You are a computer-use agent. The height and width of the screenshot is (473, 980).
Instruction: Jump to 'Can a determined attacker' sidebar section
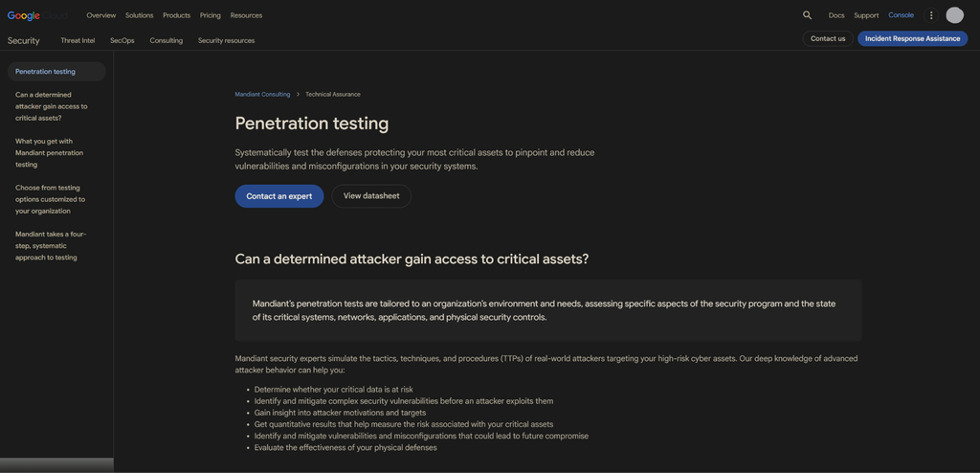pyautogui.click(x=52, y=106)
